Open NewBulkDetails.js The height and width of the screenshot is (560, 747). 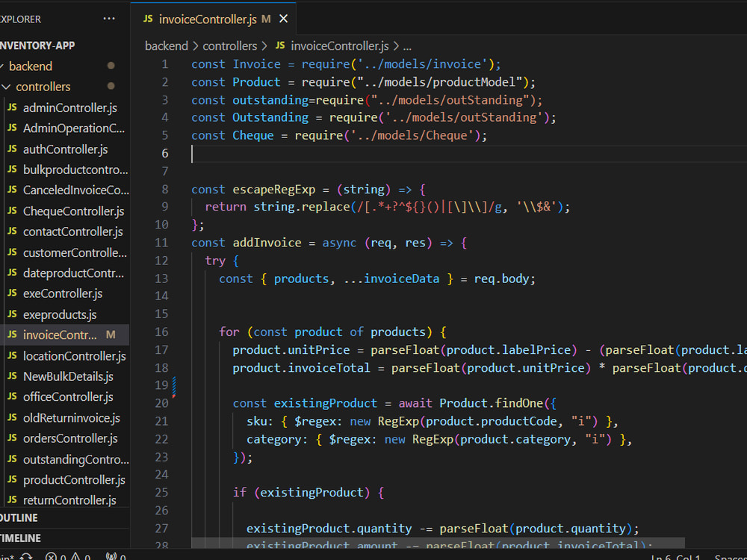pos(68,376)
